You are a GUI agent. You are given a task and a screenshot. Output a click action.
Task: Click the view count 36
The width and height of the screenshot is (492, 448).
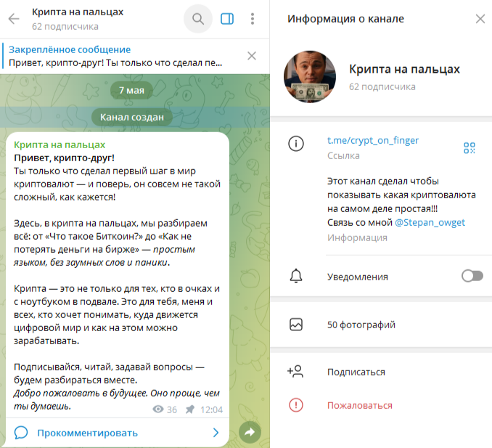pyautogui.click(x=172, y=410)
